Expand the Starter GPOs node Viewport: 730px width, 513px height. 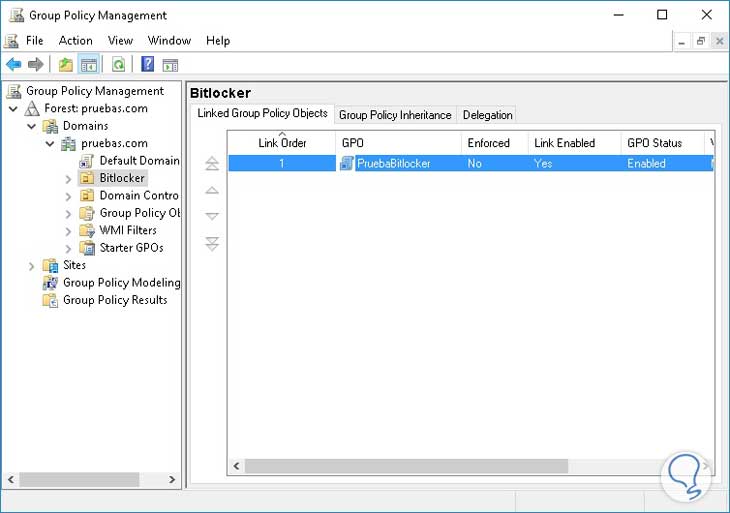[x=68, y=249]
